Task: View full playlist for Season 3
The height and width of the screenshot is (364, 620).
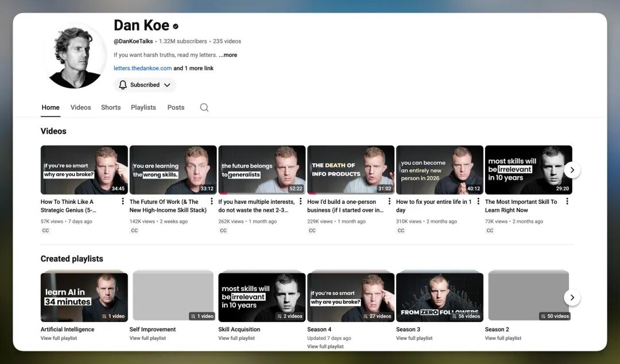Action: pyautogui.click(x=414, y=338)
